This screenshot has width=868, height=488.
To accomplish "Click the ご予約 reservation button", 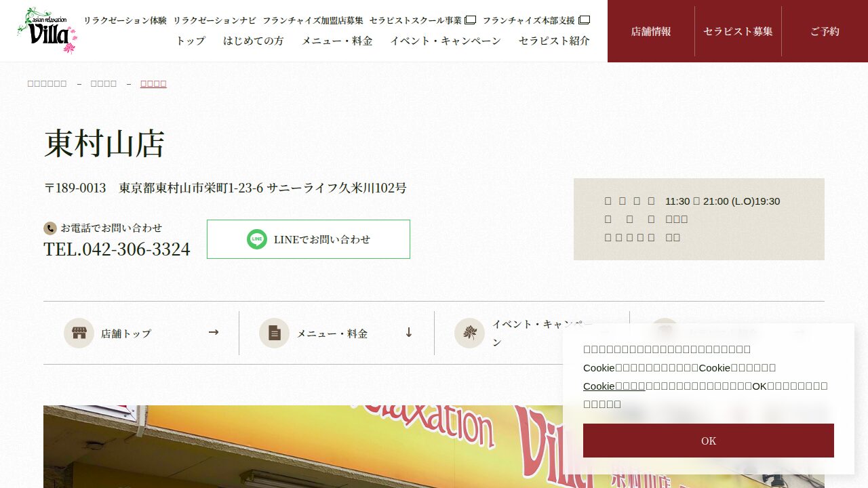I will (825, 31).
